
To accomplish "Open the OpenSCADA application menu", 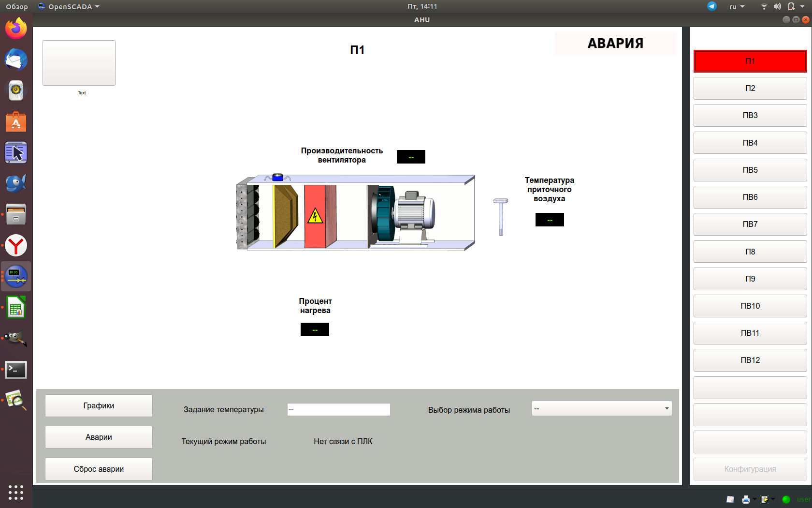I will 69,7.
